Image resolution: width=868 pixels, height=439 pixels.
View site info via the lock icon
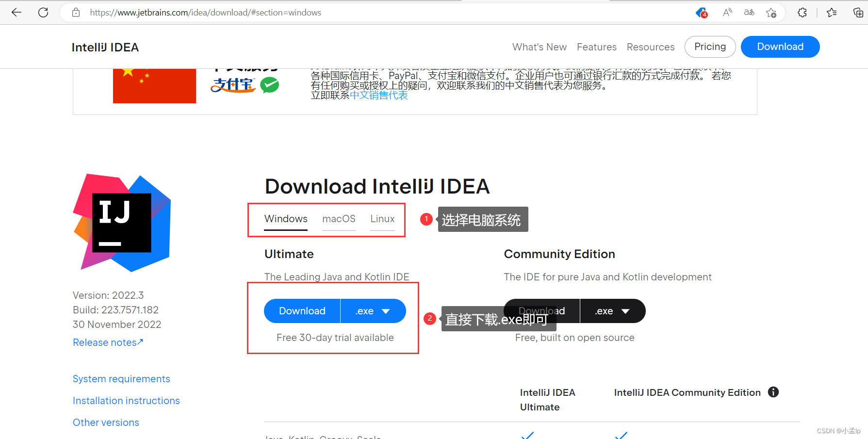pos(76,13)
